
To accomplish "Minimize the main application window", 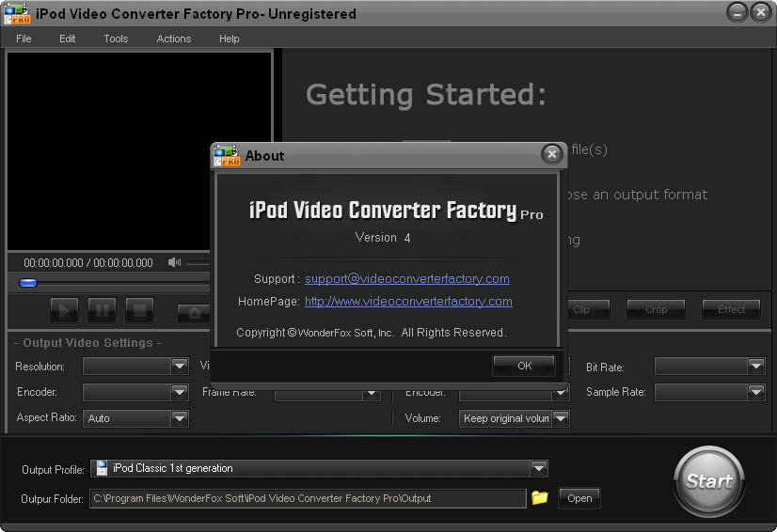I will [737, 12].
